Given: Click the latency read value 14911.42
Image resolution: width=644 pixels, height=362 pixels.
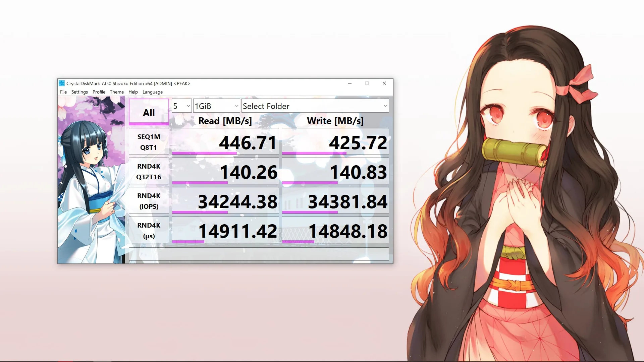Looking at the screenshot, I should (x=225, y=230).
